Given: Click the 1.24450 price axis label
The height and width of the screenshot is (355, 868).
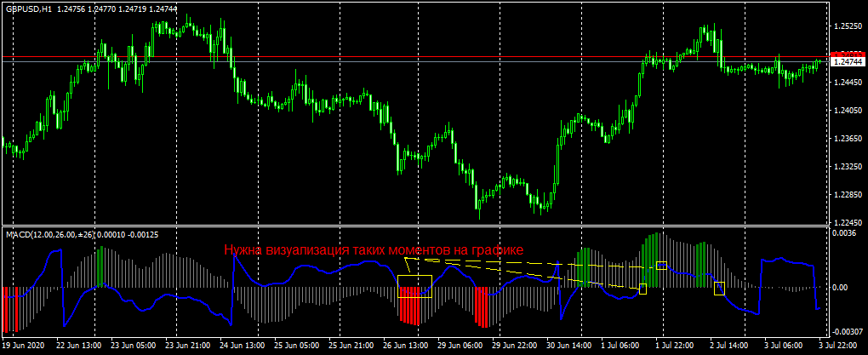Looking at the screenshot, I should pos(848,83).
